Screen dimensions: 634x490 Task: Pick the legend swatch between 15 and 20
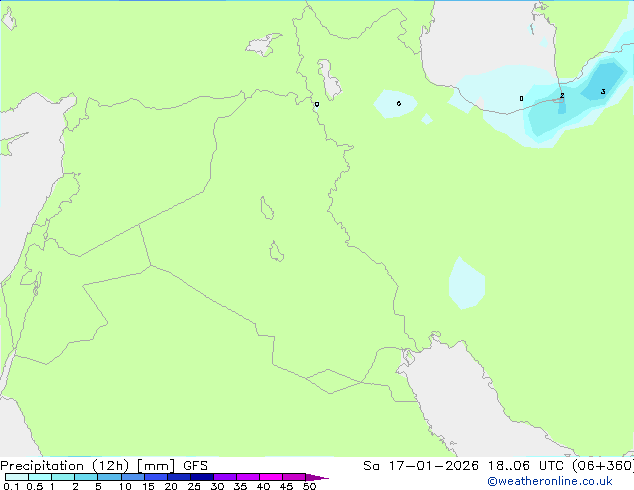(x=156, y=477)
